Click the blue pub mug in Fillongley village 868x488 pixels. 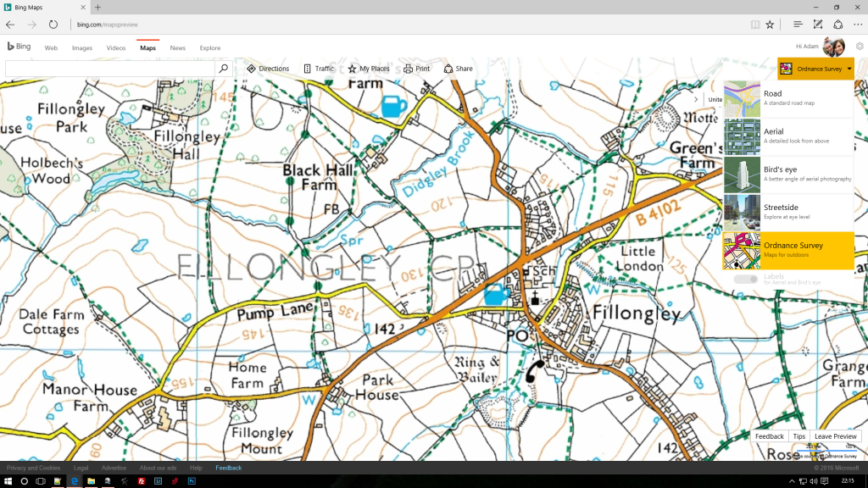[x=496, y=294]
